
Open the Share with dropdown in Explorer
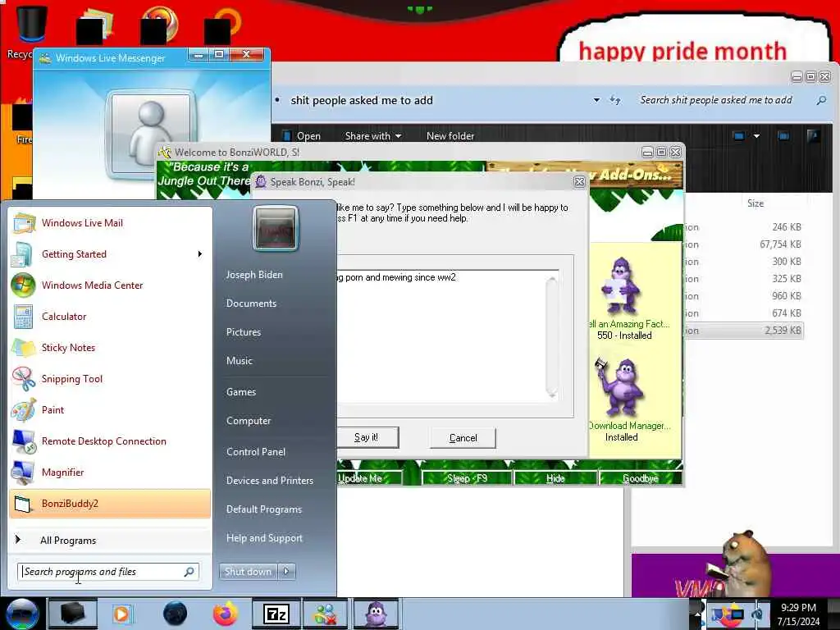[373, 136]
